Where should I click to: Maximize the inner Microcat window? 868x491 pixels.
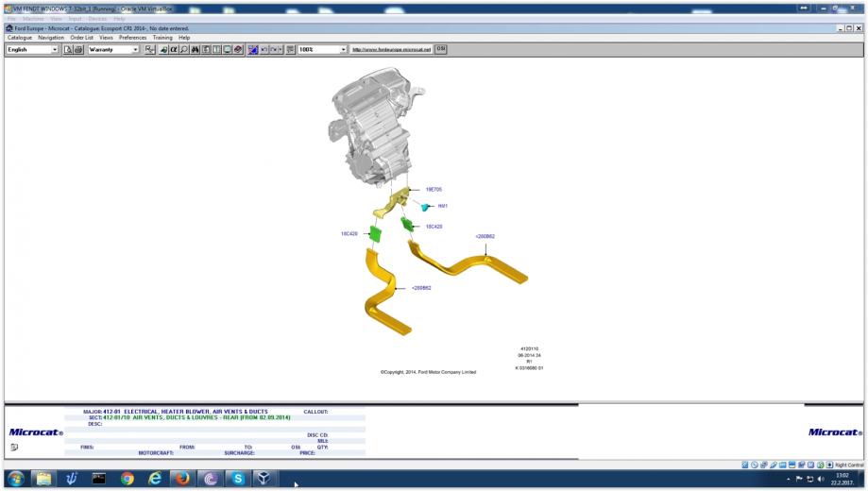pyautogui.click(x=849, y=28)
